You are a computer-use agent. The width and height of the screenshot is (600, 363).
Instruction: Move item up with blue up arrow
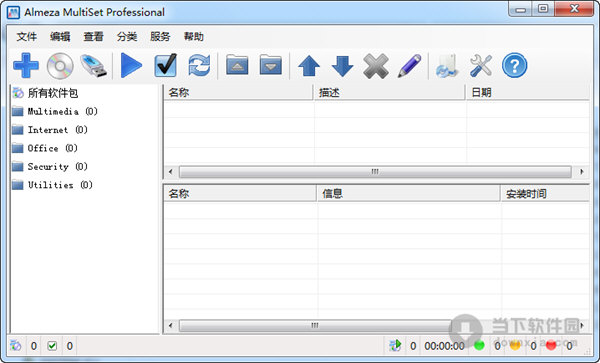(309, 66)
